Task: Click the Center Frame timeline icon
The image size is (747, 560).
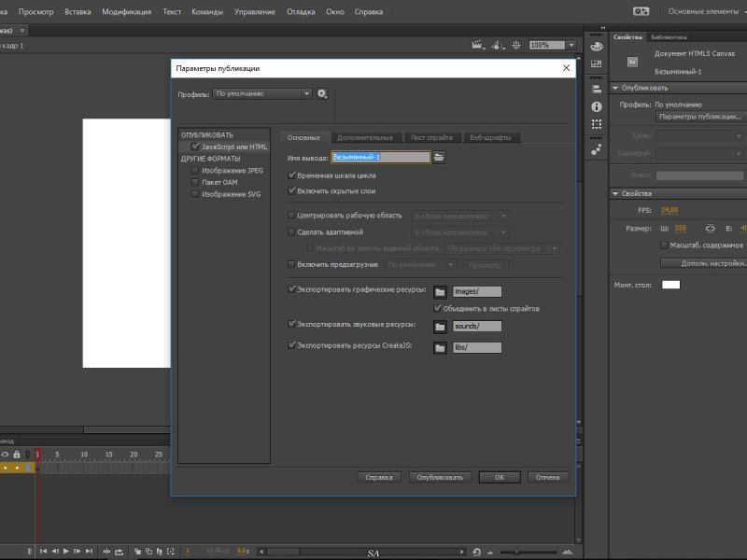Action: pyautogui.click(x=106, y=552)
